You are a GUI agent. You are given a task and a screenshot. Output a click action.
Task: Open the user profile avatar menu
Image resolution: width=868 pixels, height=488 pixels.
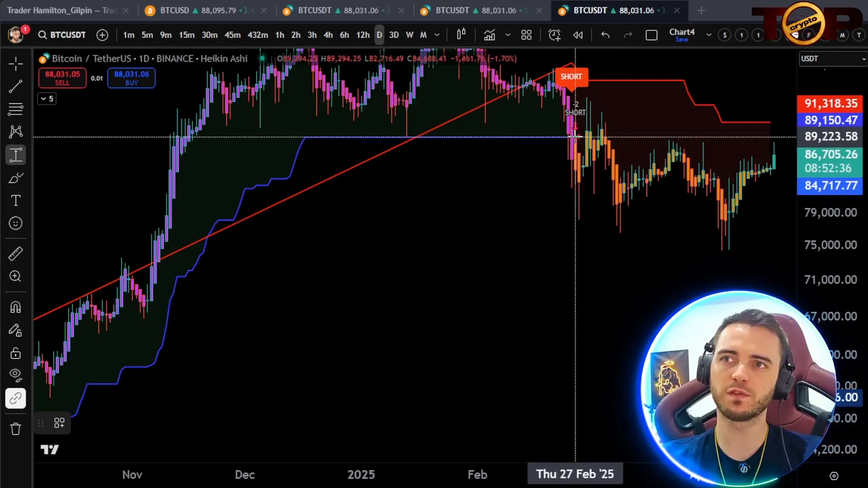(16, 35)
